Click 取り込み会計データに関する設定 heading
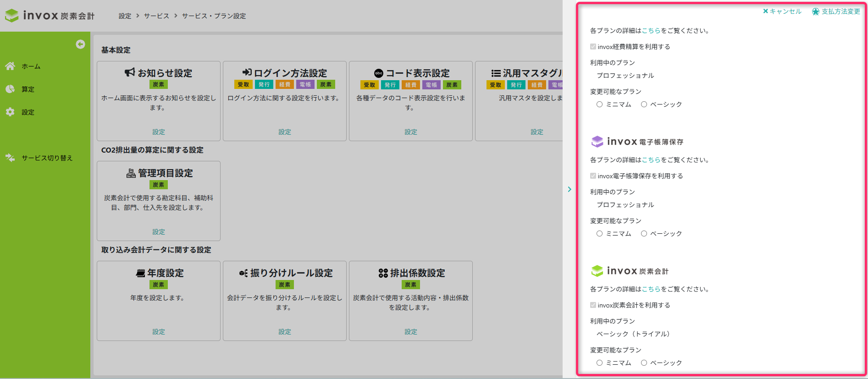This screenshot has height=379, width=868. [156, 250]
